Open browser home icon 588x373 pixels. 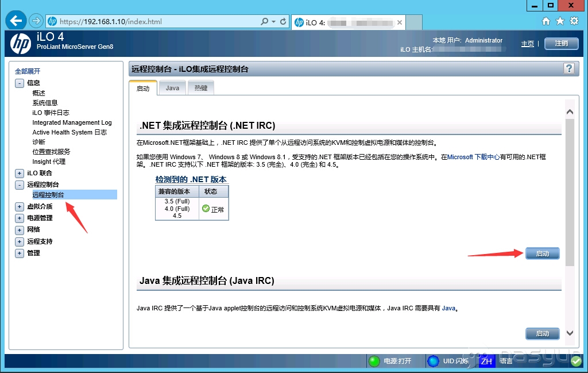pyautogui.click(x=546, y=21)
